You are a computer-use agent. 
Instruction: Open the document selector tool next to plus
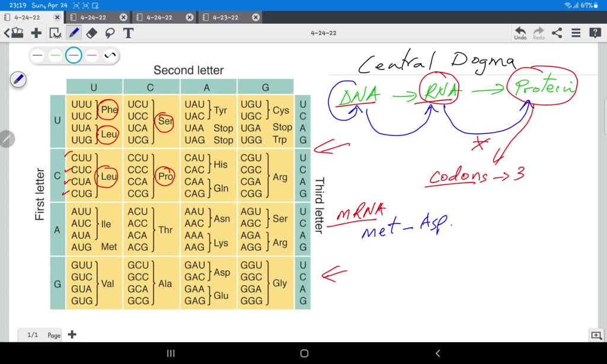[x=56, y=33]
